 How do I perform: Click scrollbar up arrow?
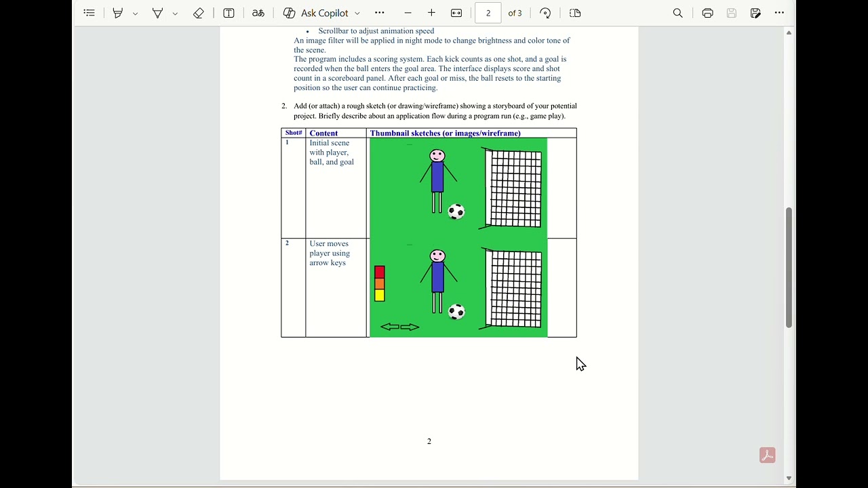tap(789, 33)
